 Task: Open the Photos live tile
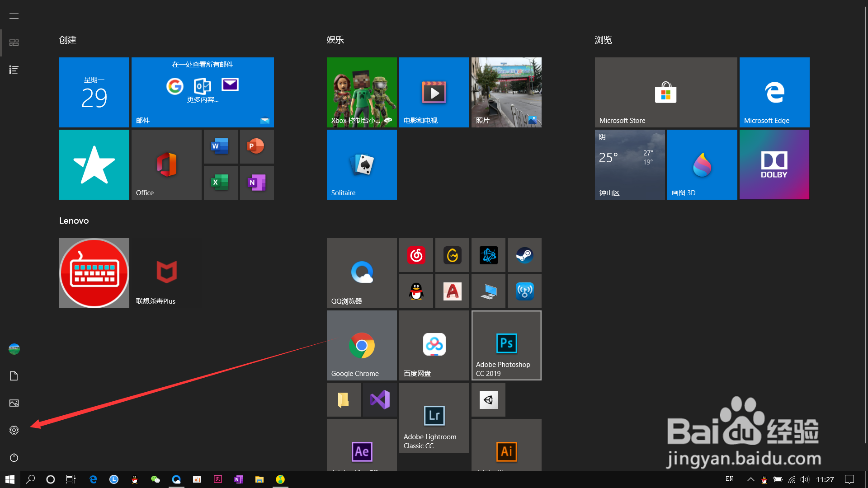506,93
